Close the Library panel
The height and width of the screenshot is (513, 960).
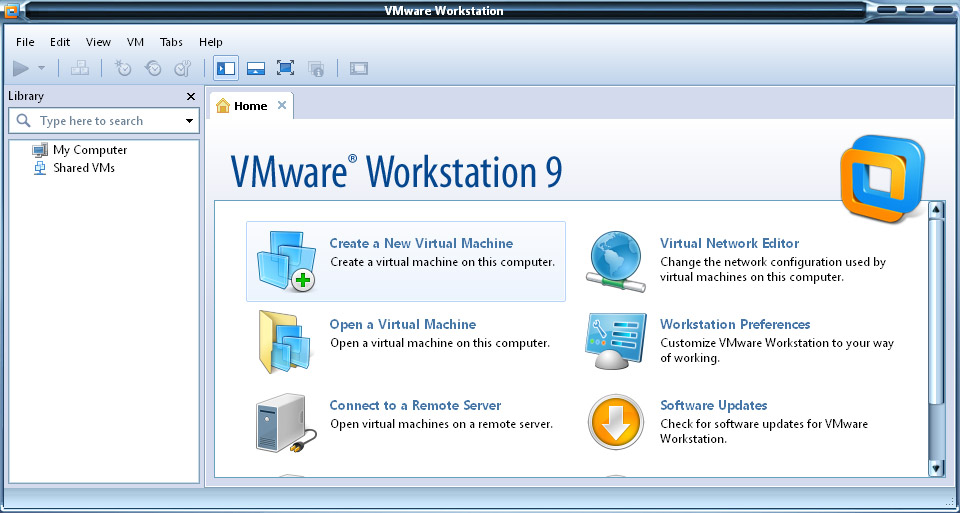[191, 97]
